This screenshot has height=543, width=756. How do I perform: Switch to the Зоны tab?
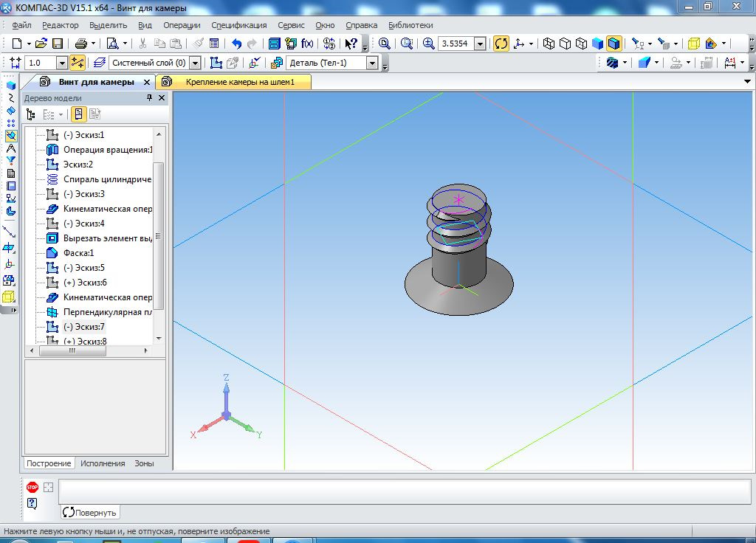point(144,463)
